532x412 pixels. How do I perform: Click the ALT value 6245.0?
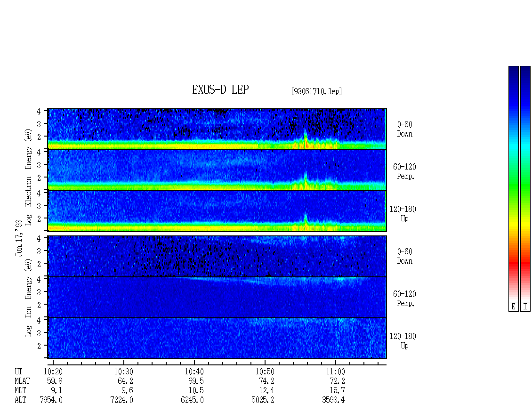[193, 400]
